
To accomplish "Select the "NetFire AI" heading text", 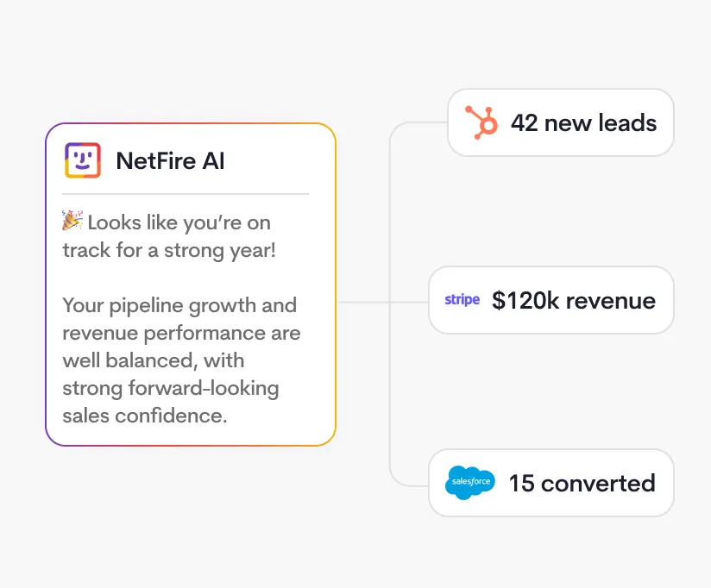I will pyautogui.click(x=170, y=161).
